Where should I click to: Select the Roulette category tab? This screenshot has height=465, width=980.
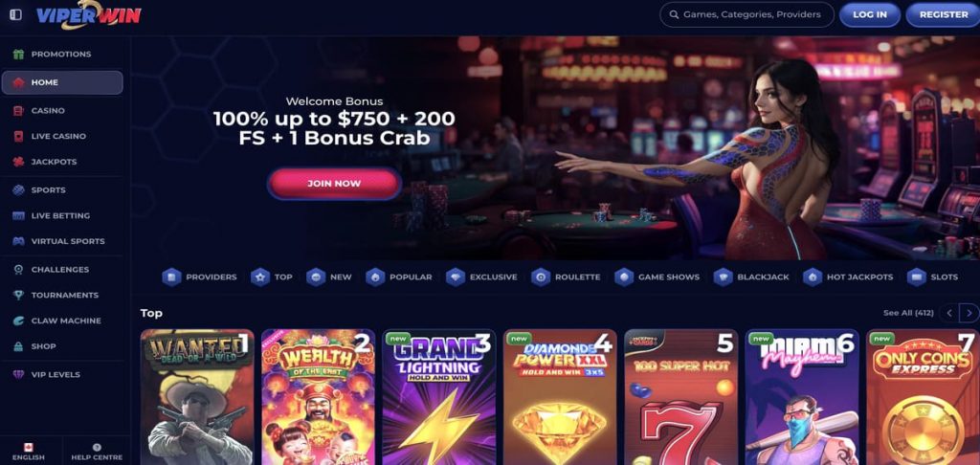[x=566, y=277]
